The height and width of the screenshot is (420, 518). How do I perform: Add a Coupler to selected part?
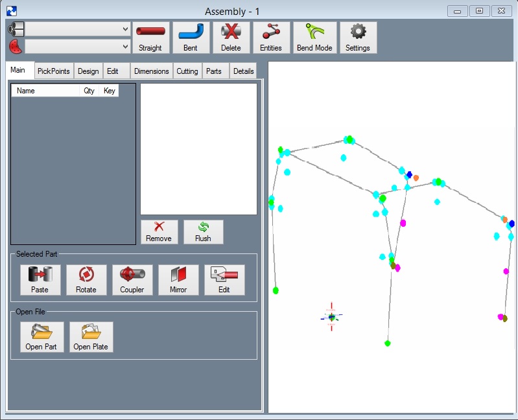[x=132, y=280]
